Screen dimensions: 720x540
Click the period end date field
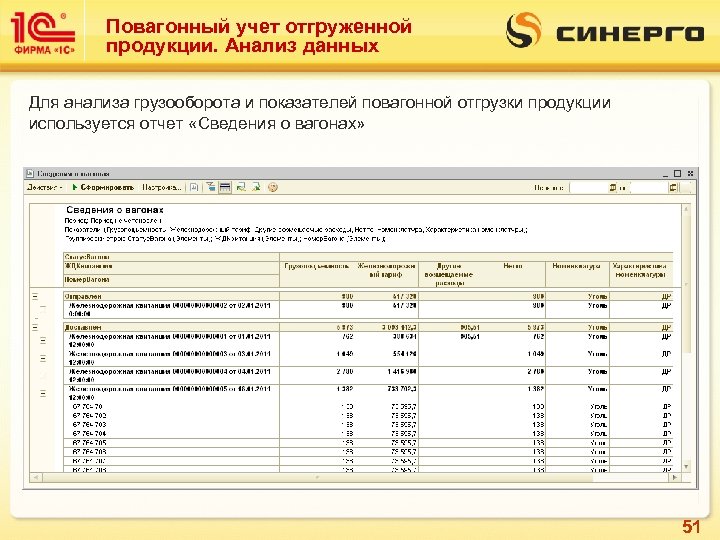(649, 187)
